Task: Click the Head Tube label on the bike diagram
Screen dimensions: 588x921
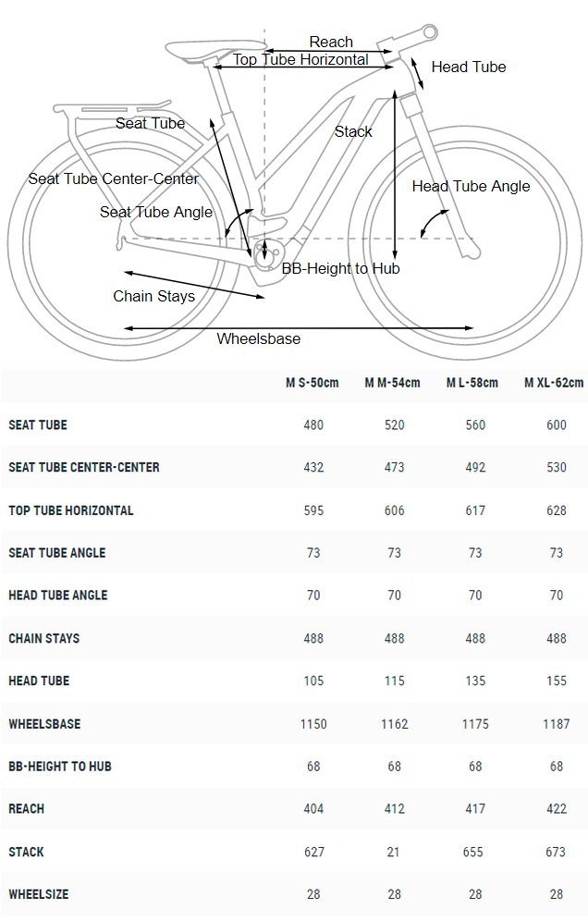Action: [x=469, y=67]
